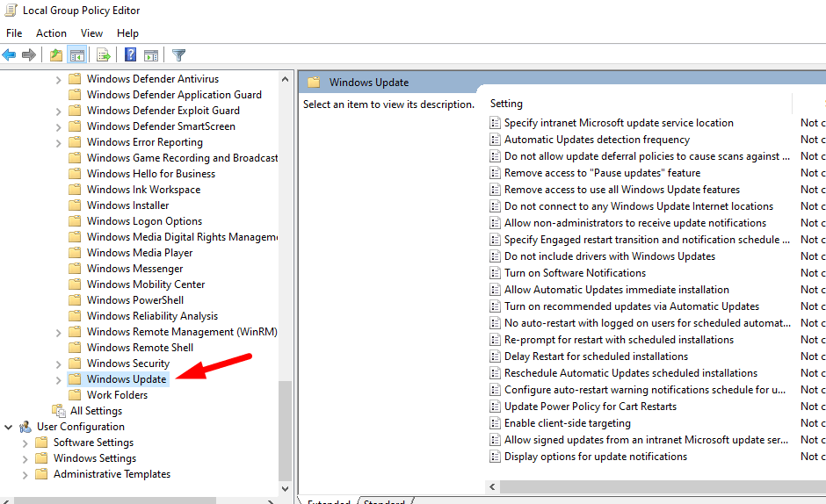Expand the Windows Update tree node
The height and width of the screenshot is (504, 826).
(x=59, y=379)
